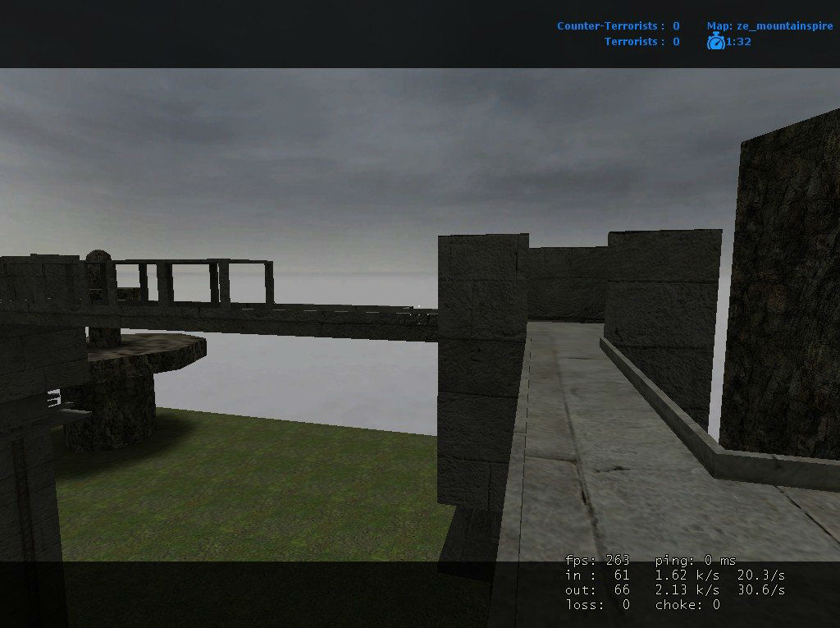The height and width of the screenshot is (628, 840).
Task: Click the ping: 0 ms readout
Action: pos(696,561)
